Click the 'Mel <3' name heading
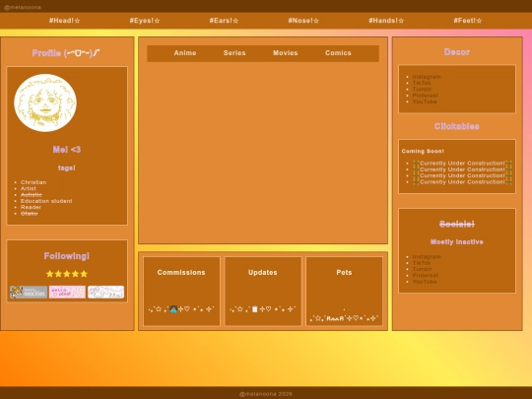 [67, 150]
